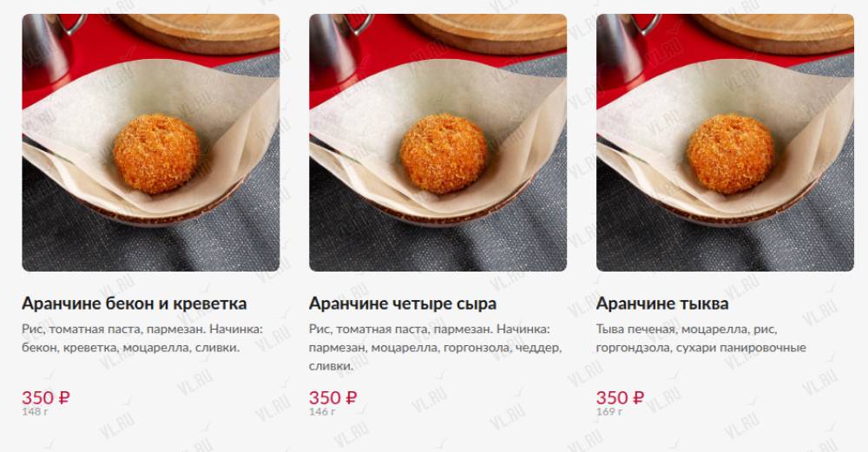The image size is (868, 452).
Task: Click the wooden board in the тыква photo
Action: tap(773, 32)
